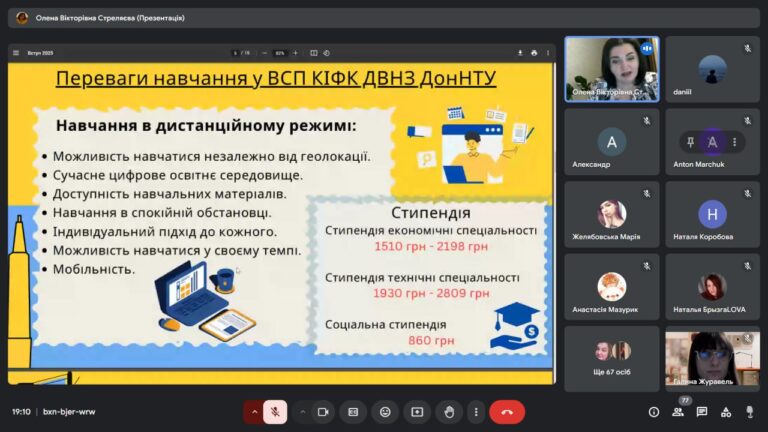Click the PDF document title Вступ 2023
The image size is (768, 432).
click(40, 53)
